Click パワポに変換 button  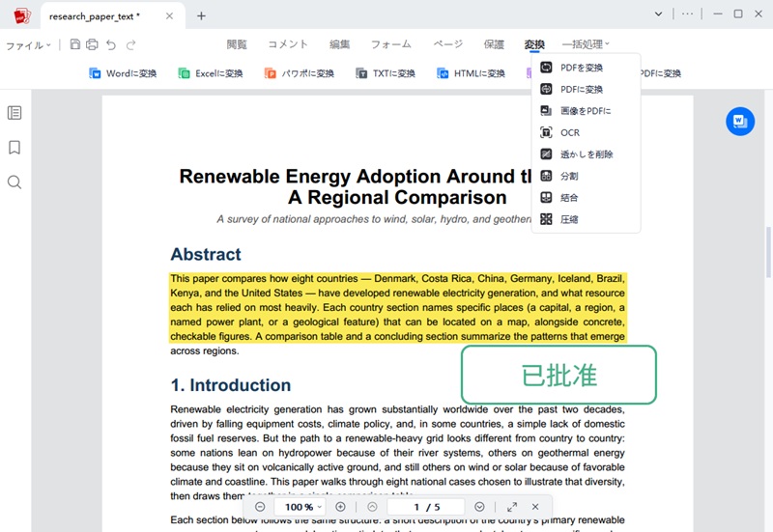(300, 73)
